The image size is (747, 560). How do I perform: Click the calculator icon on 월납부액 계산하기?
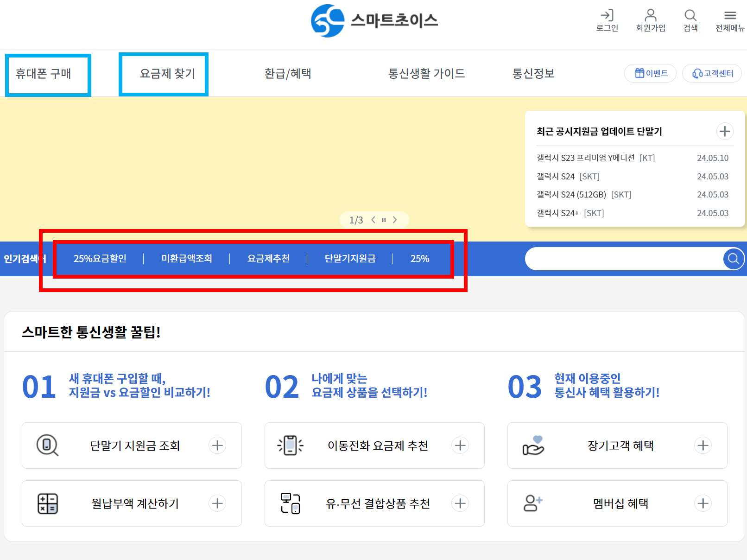[47, 503]
